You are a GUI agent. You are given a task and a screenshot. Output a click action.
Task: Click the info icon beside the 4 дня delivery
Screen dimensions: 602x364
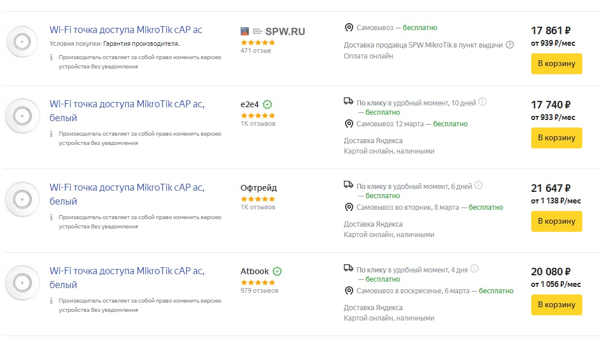(x=474, y=268)
